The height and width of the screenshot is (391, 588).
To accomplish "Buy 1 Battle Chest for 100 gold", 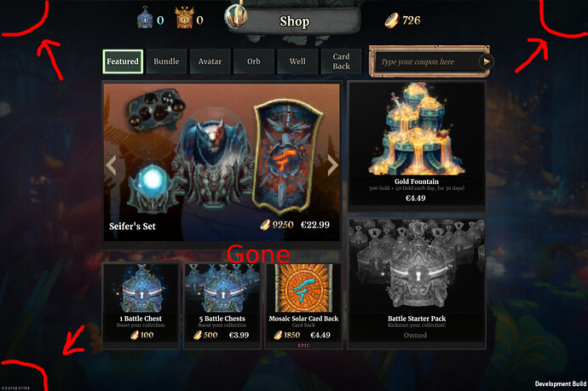I will (141, 306).
